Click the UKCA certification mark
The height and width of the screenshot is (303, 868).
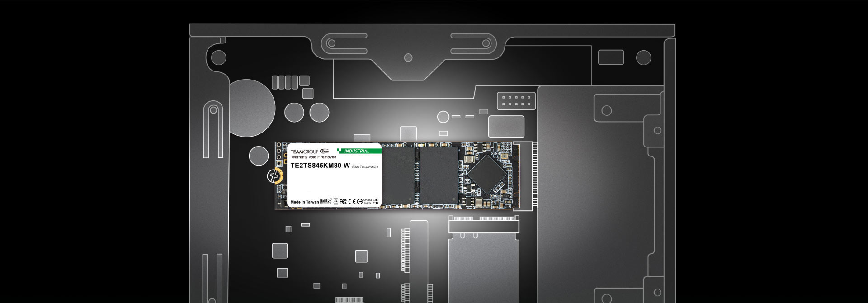(375, 201)
